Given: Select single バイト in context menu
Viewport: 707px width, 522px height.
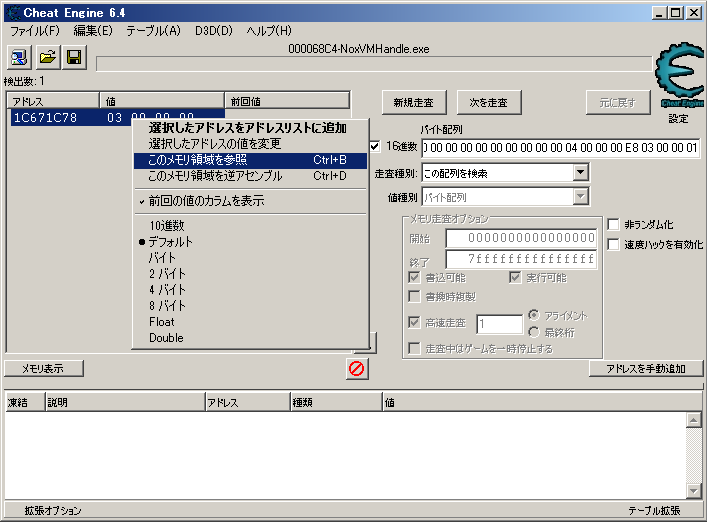Looking at the screenshot, I should click(250, 258).
